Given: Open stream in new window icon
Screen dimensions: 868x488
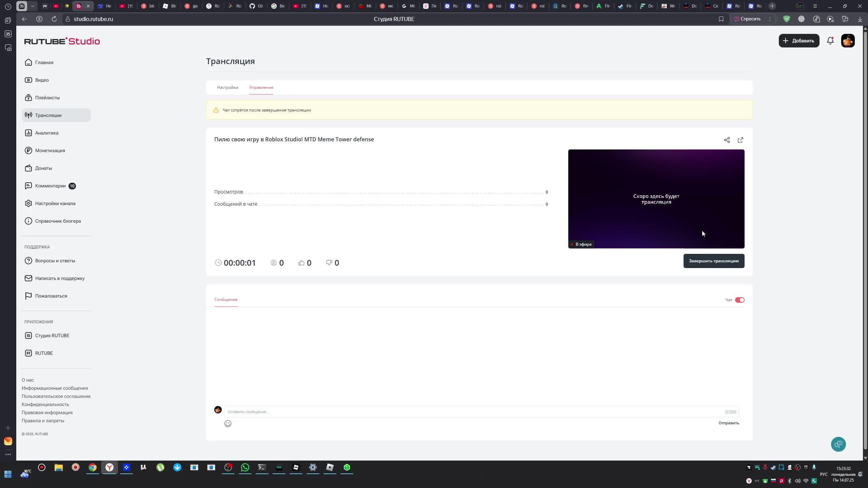Looking at the screenshot, I should 740,140.
